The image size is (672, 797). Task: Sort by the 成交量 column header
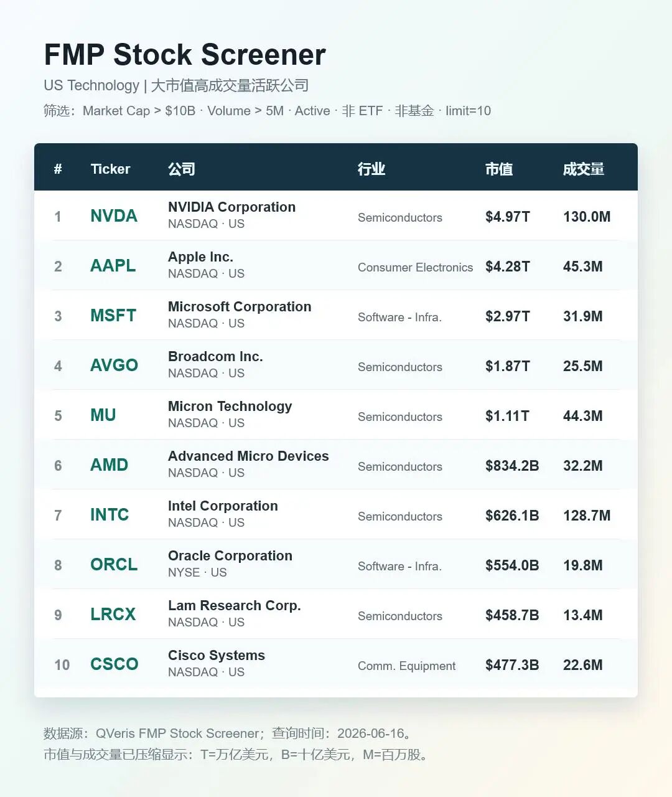coord(584,169)
